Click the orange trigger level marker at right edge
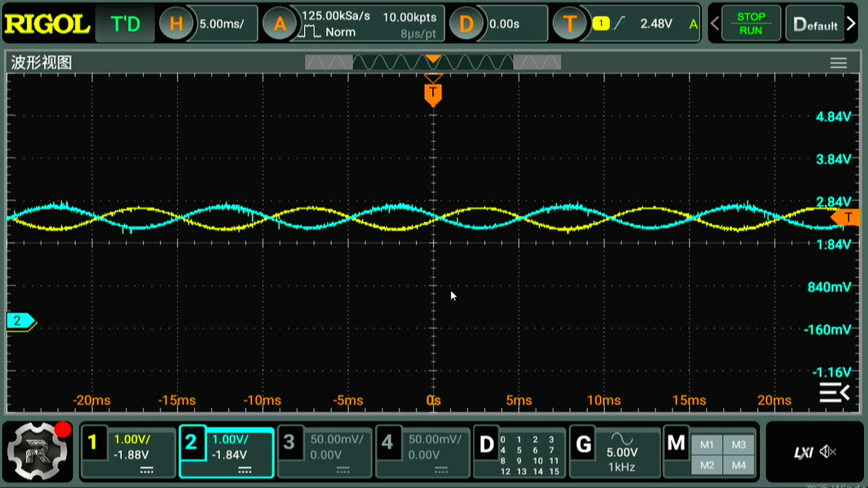The width and height of the screenshot is (868, 488). [x=845, y=218]
